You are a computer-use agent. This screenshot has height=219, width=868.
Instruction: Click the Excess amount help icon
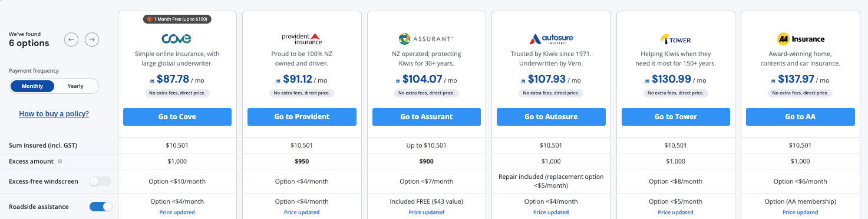tap(60, 161)
